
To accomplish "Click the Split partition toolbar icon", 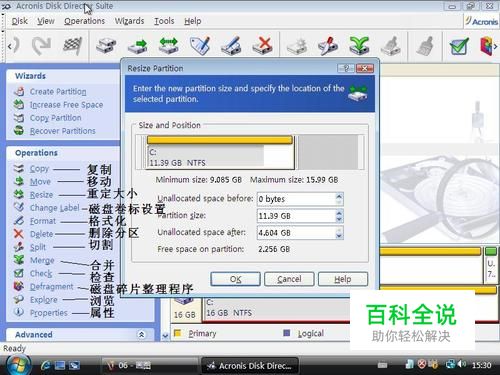I will (328, 46).
